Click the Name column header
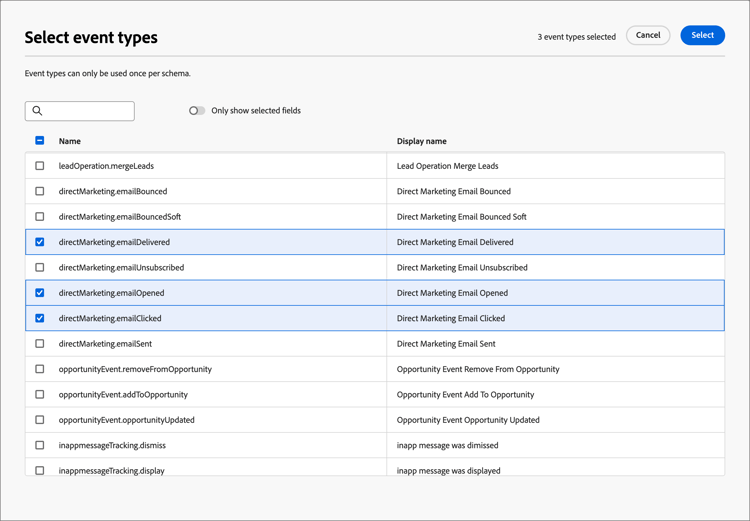 point(70,141)
